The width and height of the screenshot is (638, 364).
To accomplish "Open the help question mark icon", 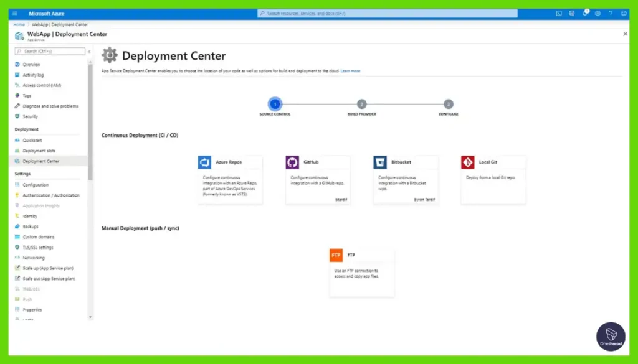I will 611,14.
